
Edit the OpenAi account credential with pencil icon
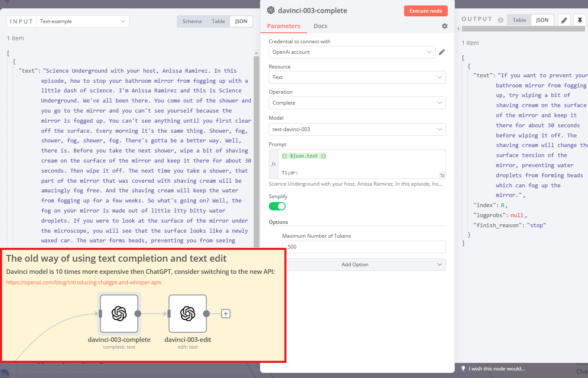[442, 52]
